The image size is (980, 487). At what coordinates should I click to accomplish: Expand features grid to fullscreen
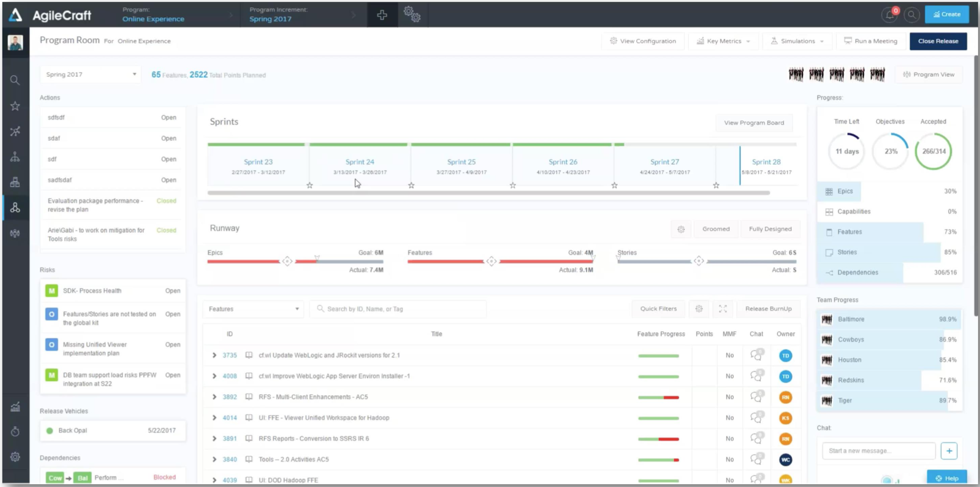[723, 309]
